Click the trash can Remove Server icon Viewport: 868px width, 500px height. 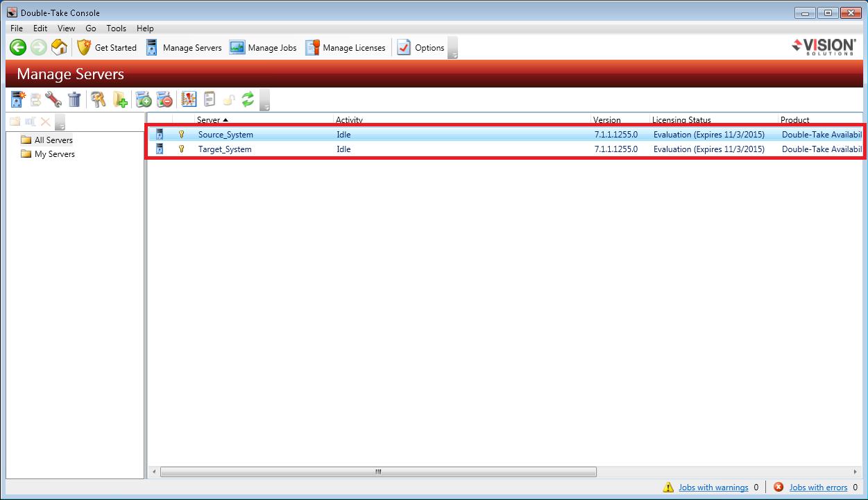tap(74, 100)
